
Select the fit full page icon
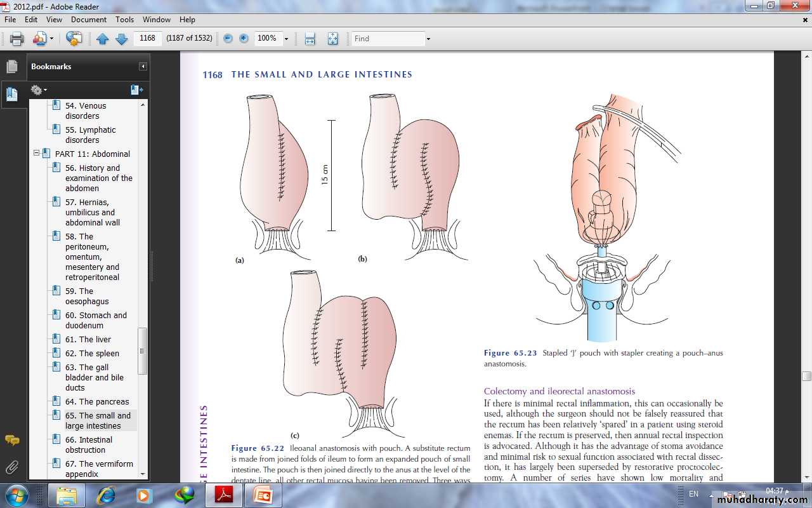tap(332, 39)
